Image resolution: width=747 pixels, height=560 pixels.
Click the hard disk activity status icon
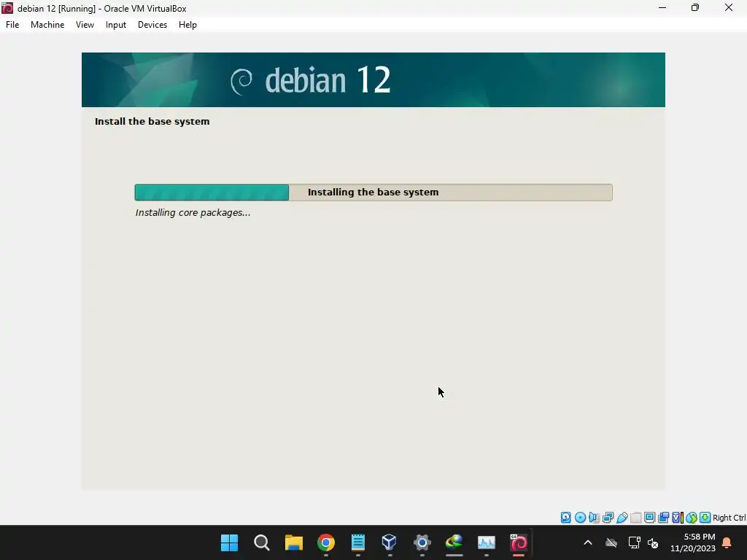[x=565, y=518]
